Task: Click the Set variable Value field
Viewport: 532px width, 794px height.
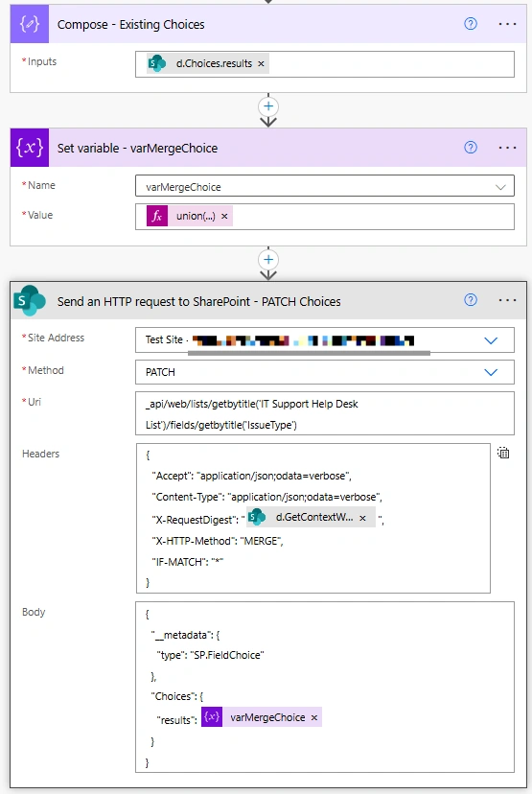Action: 324,217
